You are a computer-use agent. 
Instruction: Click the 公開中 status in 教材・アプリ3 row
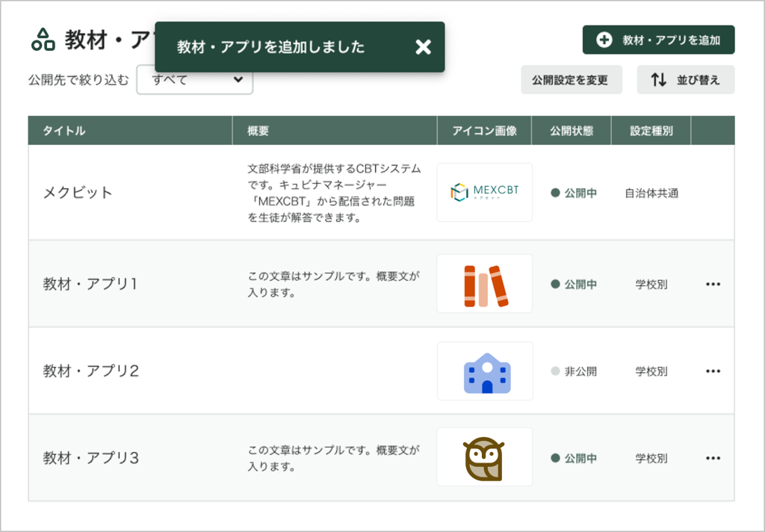tap(574, 458)
